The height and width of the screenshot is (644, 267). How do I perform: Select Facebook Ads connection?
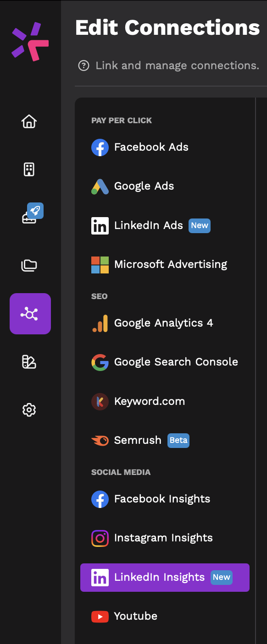165,147
